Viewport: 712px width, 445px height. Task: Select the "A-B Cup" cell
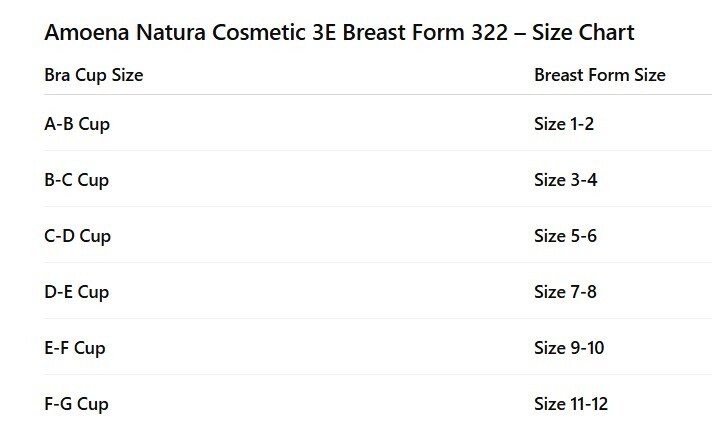click(77, 124)
